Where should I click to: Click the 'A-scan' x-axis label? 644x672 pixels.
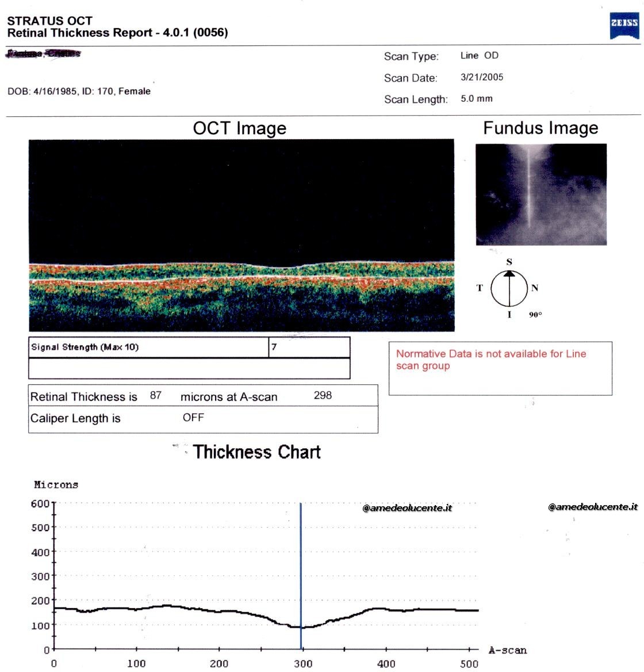tap(508, 651)
